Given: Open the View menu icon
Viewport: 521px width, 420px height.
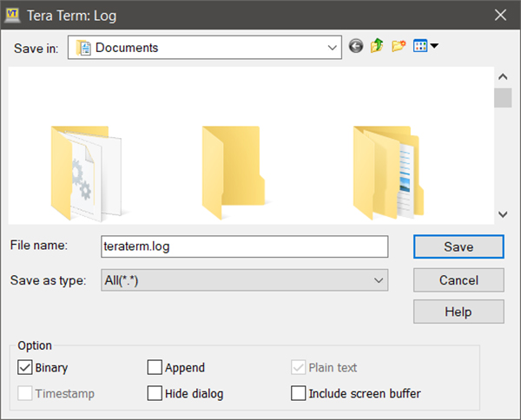Looking at the screenshot, I should [x=425, y=47].
